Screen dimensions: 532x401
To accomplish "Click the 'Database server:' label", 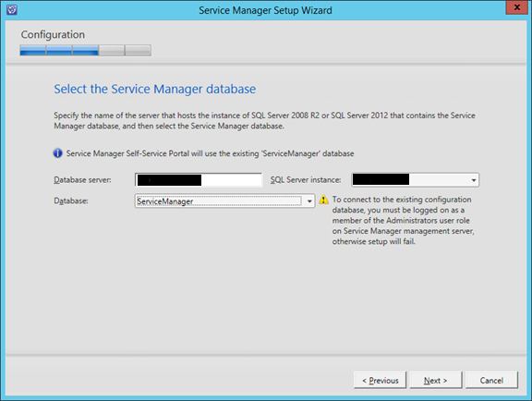I will (x=82, y=180).
